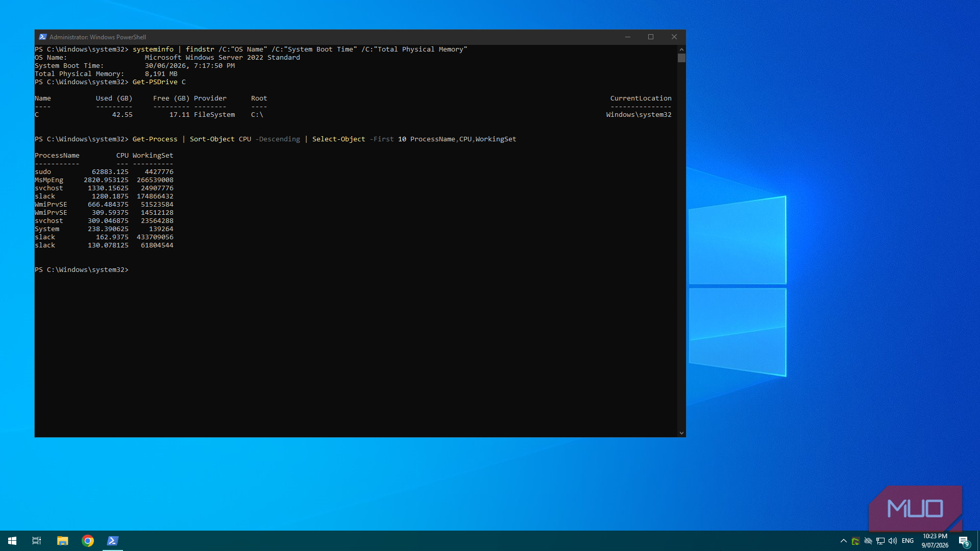The width and height of the screenshot is (980, 551).
Task: Click the working set value '433709056'
Action: [x=155, y=237]
